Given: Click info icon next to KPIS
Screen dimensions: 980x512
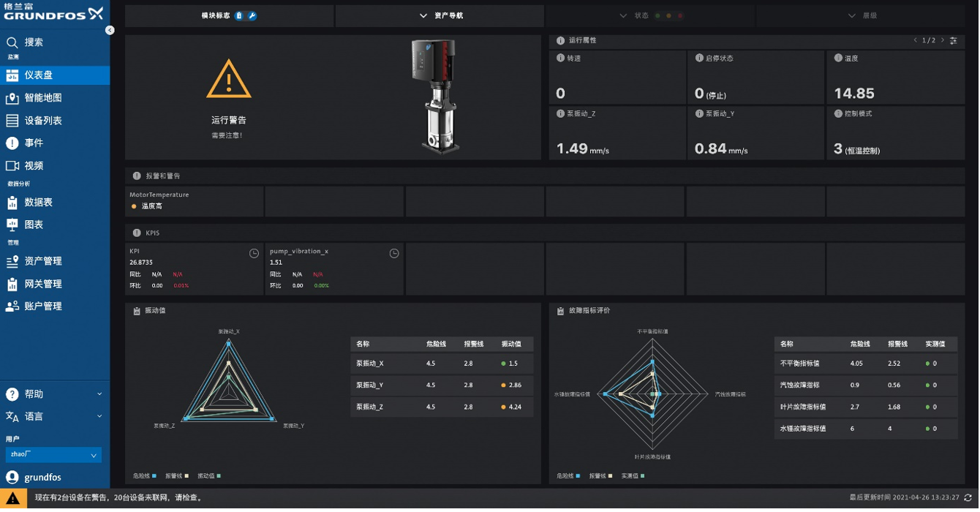Looking at the screenshot, I should coord(137,233).
